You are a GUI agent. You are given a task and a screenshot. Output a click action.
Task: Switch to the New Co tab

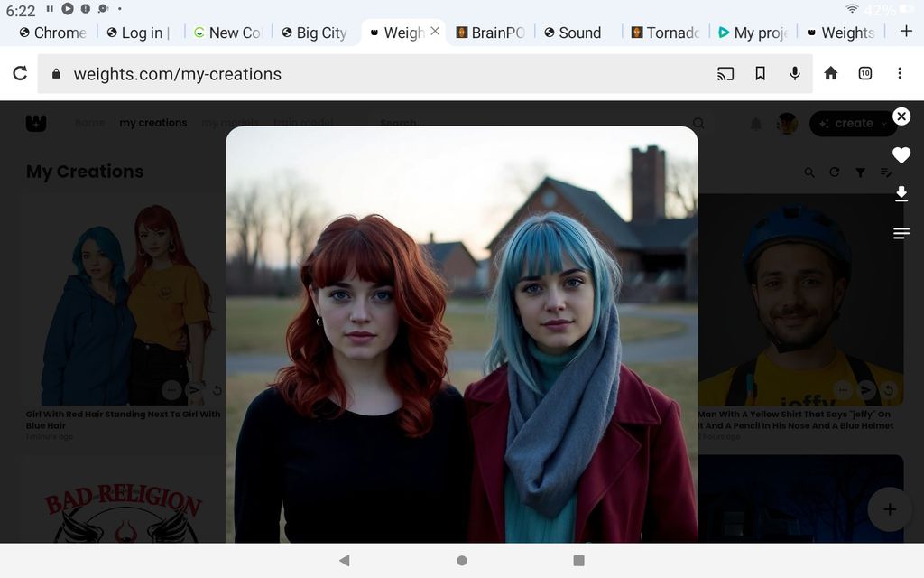coord(227,33)
